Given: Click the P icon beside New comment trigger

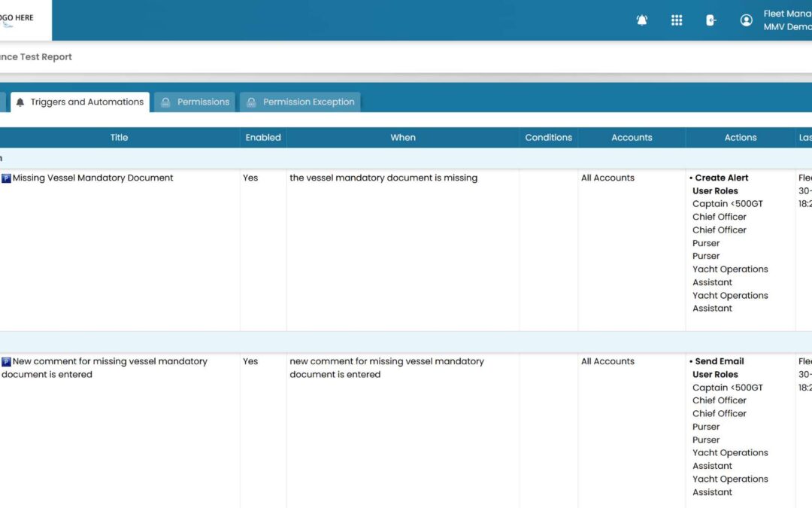Looking at the screenshot, I should [x=6, y=362].
